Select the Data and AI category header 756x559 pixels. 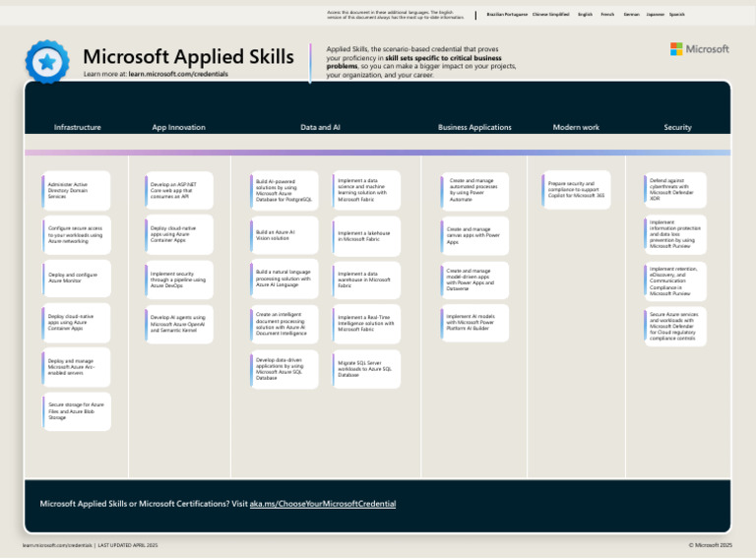[x=320, y=127]
